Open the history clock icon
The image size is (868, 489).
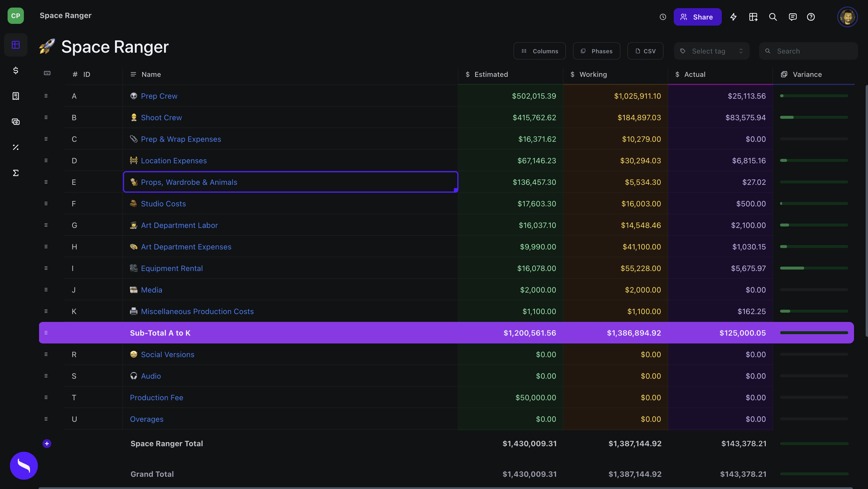click(662, 17)
